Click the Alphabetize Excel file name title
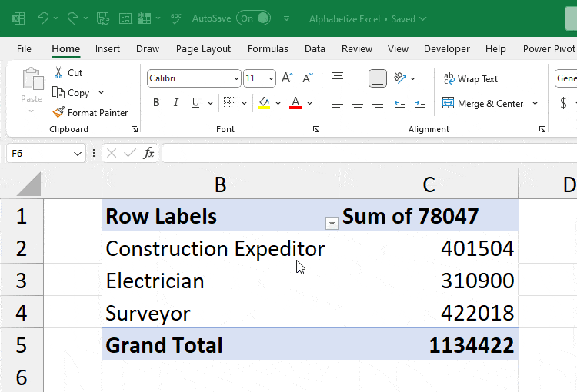The image size is (577, 392). coord(345,18)
